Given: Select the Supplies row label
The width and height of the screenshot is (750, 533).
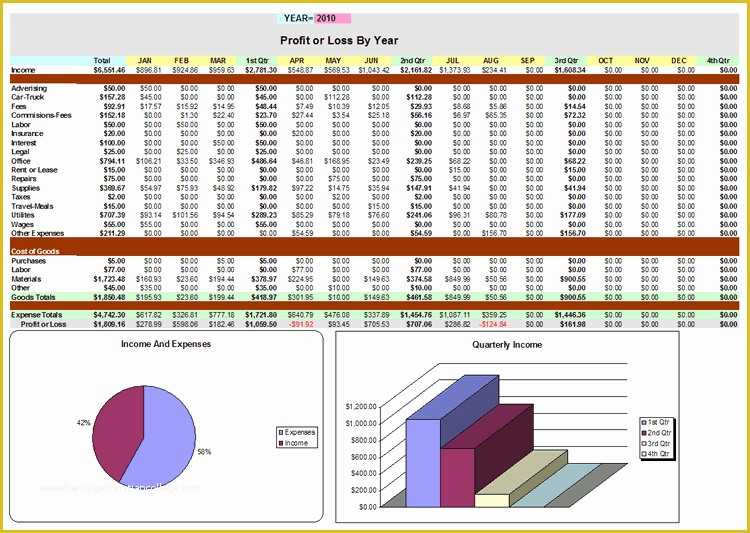Looking at the screenshot, I should 26,188.
